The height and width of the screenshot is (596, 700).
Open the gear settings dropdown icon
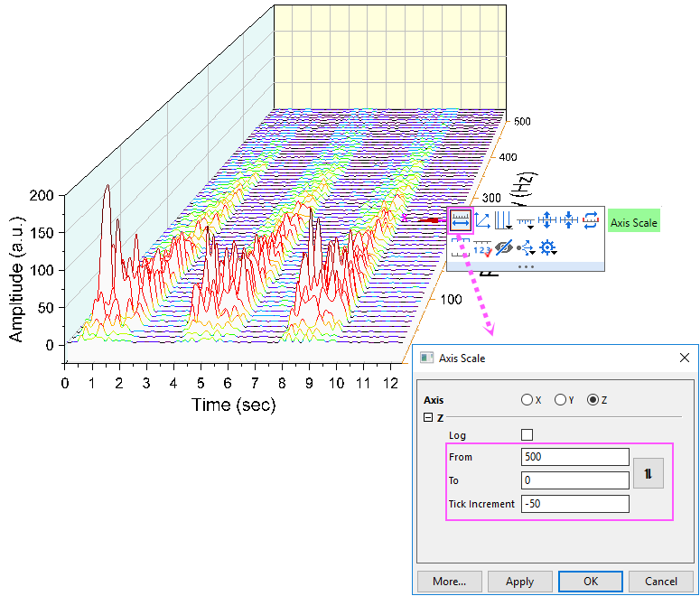point(548,247)
